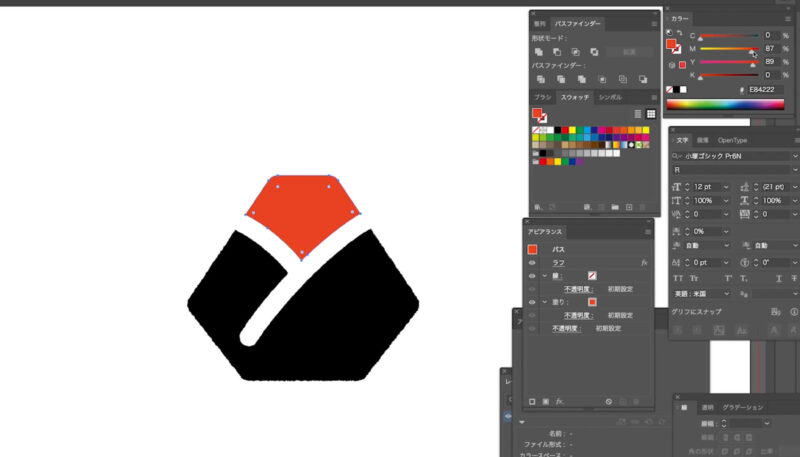Open the font style dropdown showing R
Screen dimensions: 800x457
click(794, 169)
